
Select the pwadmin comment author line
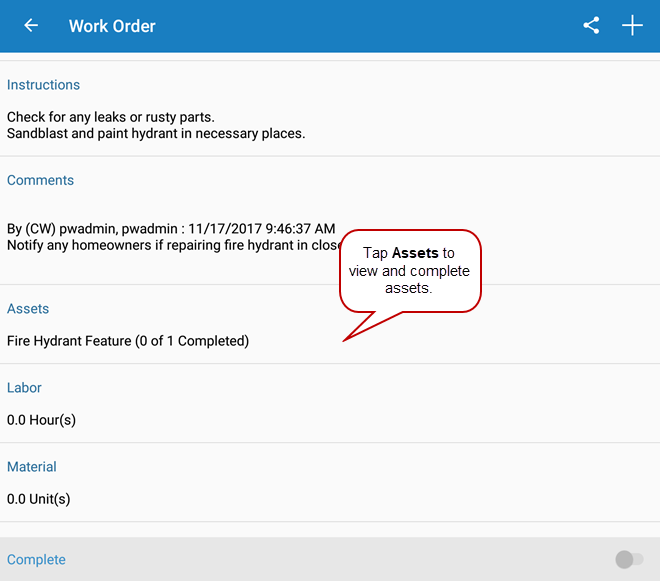pos(170,229)
